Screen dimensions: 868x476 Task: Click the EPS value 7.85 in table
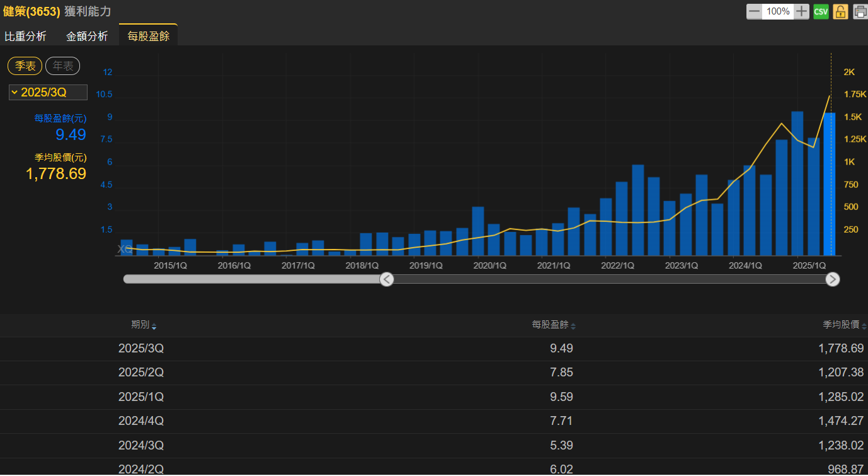coord(561,373)
